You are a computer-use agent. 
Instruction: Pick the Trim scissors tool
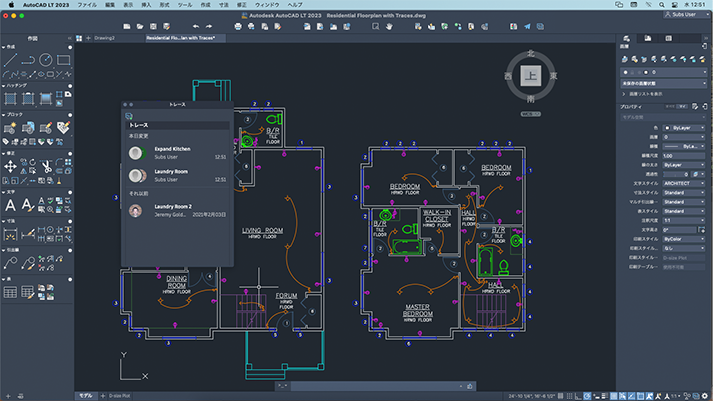click(46, 166)
